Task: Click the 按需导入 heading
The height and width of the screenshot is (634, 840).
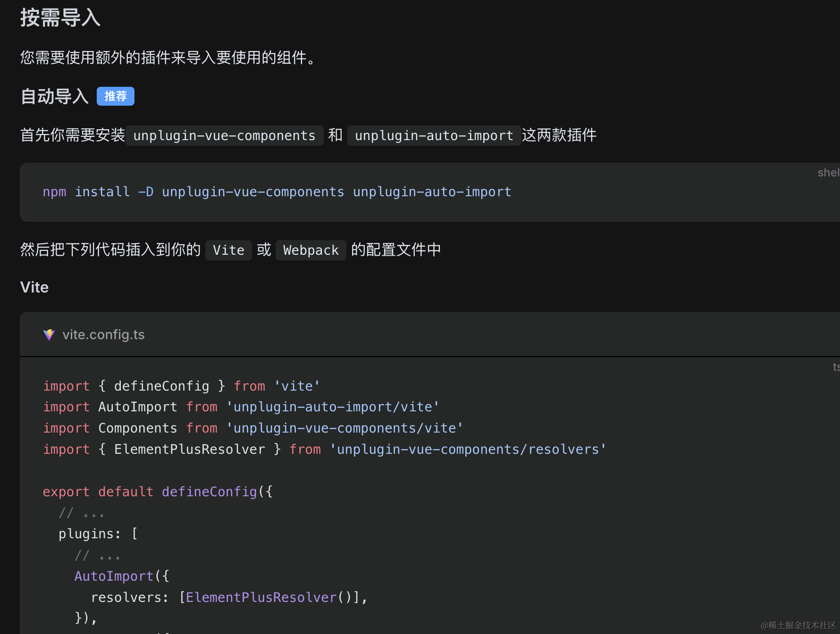Action: click(60, 18)
